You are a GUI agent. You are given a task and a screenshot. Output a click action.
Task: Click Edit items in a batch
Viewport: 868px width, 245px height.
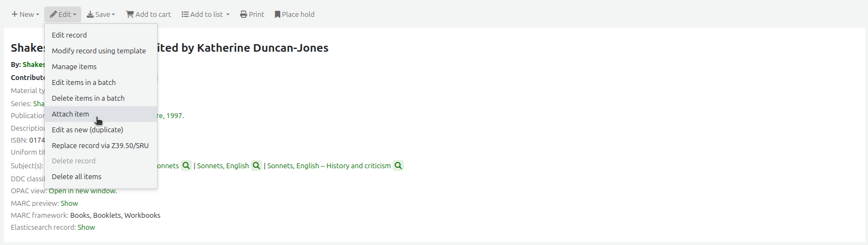(x=83, y=82)
